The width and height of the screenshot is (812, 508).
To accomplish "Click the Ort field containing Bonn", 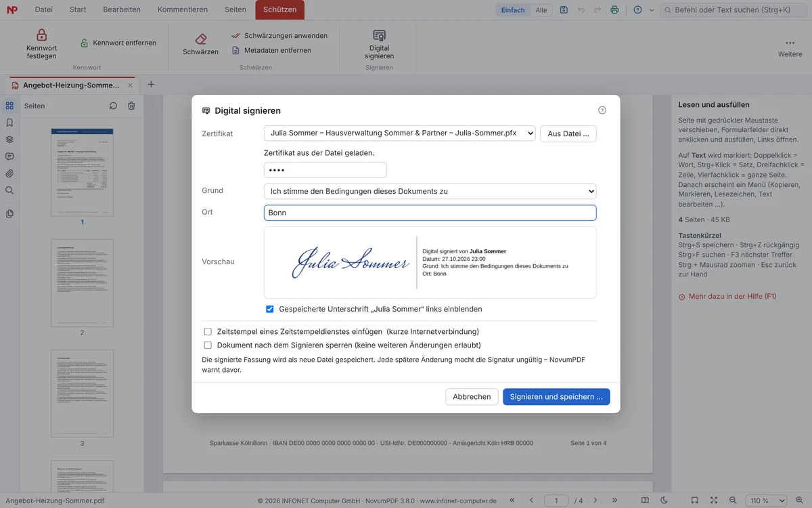I will tap(430, 213).
